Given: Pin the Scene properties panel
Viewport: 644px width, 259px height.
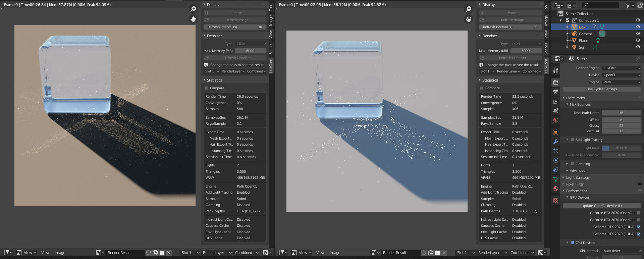Looking at the screenshot, I should pos(638,59).
